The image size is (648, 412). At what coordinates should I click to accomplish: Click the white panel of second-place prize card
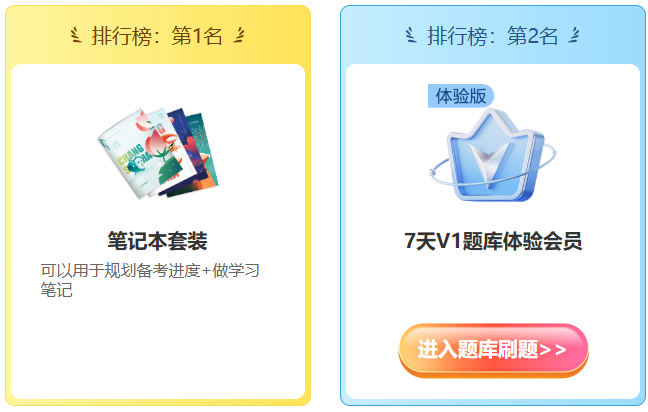point(493,231)
